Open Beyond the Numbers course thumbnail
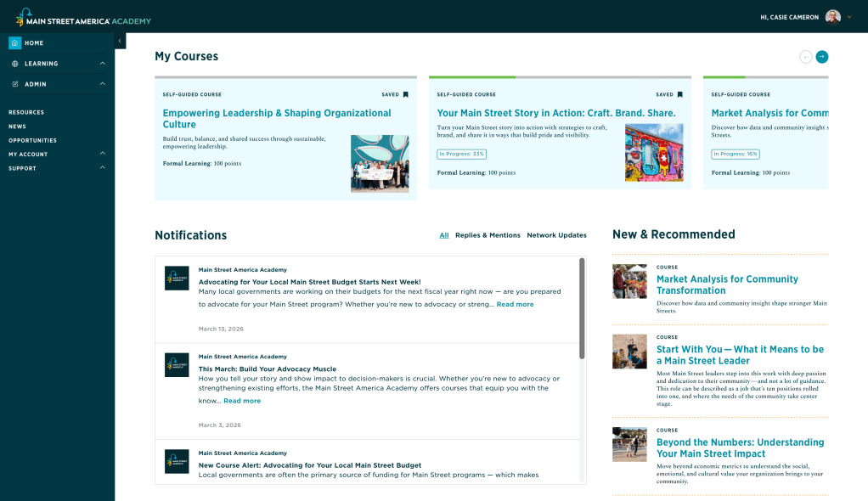 click(629, 444)
